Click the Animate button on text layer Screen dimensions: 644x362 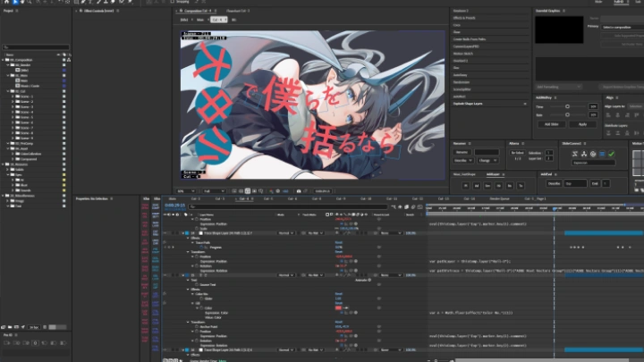[361, 280]
